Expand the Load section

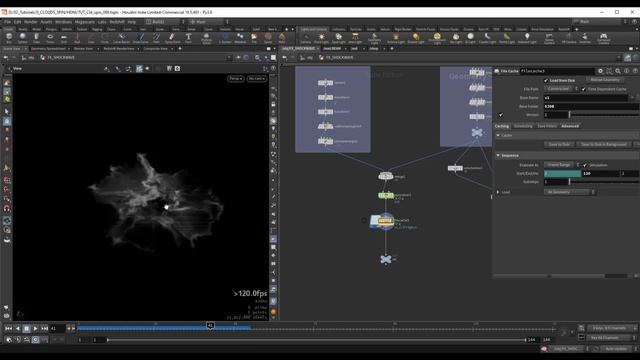point(498,192)
